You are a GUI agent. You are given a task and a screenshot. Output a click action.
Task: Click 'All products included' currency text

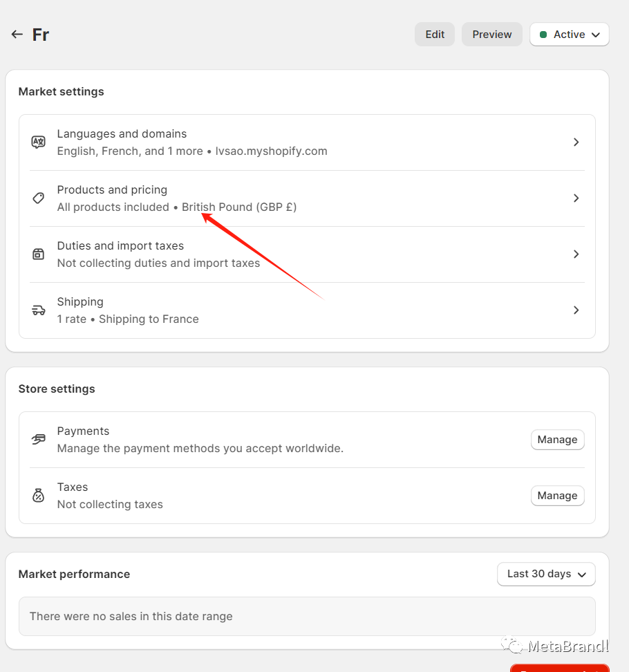(x=176, y=207)
